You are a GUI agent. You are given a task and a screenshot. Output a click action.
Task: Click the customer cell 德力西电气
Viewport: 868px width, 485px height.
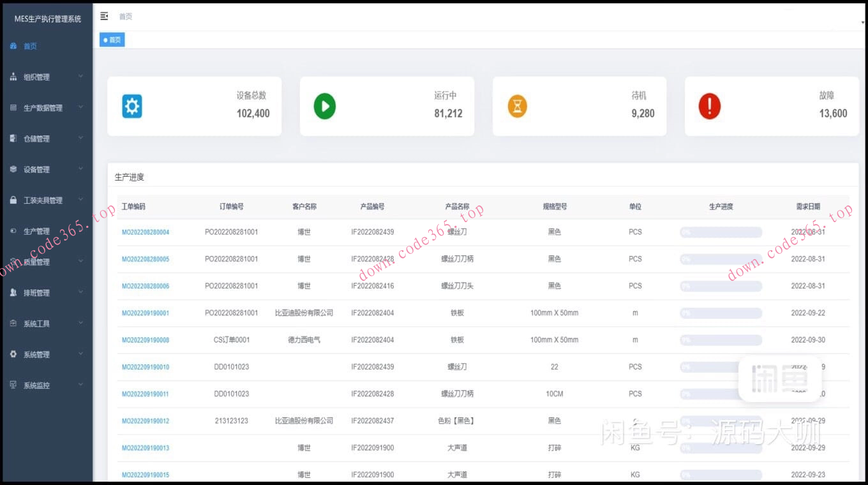coord(304,340)
